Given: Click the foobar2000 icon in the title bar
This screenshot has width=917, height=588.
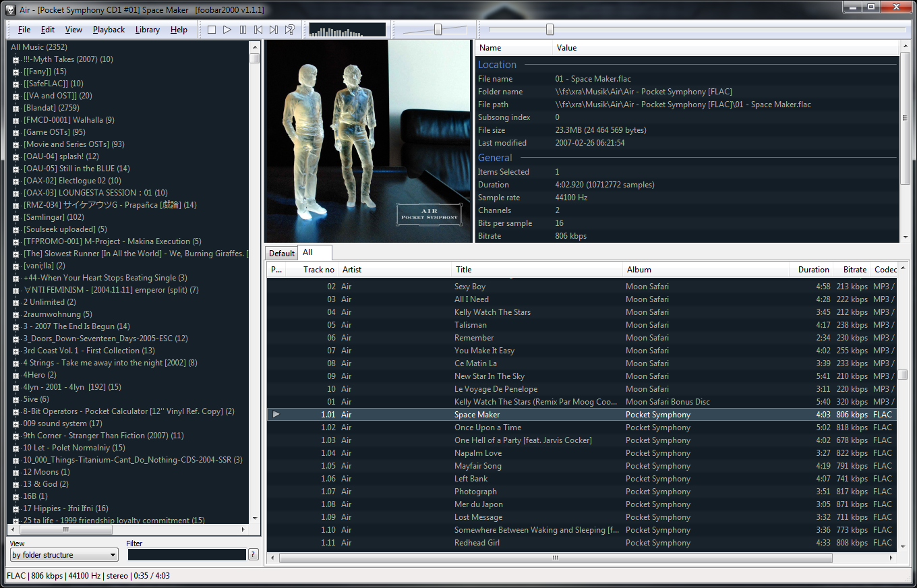Looking at the screenshot, I should point(10,10).
